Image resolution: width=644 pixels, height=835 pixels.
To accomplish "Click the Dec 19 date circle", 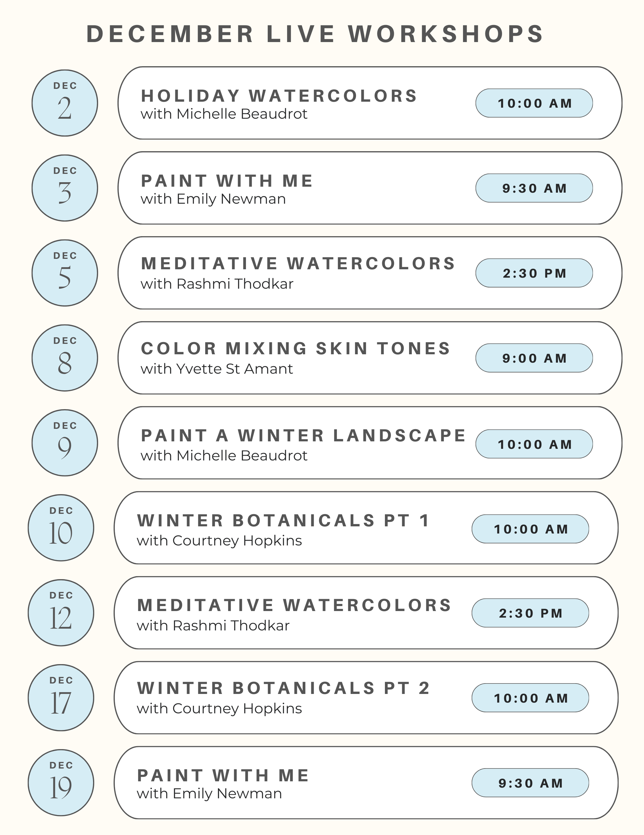I will (x=61, y=783).
